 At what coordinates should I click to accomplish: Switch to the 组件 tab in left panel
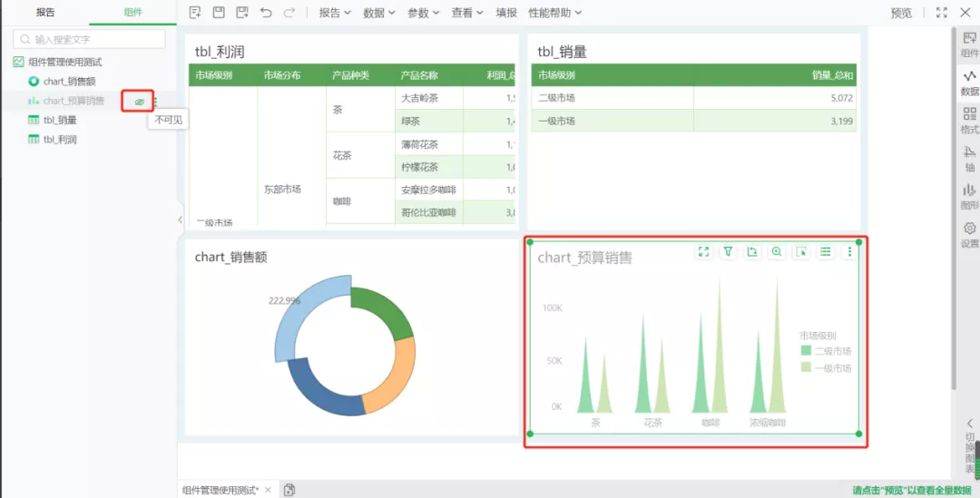coord(133,12)
